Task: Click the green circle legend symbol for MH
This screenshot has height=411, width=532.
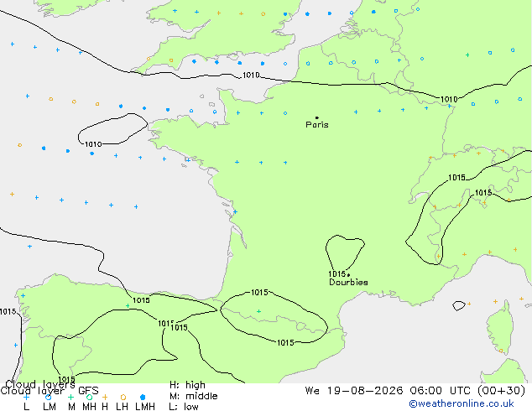Action: click(x=89, y=397)
